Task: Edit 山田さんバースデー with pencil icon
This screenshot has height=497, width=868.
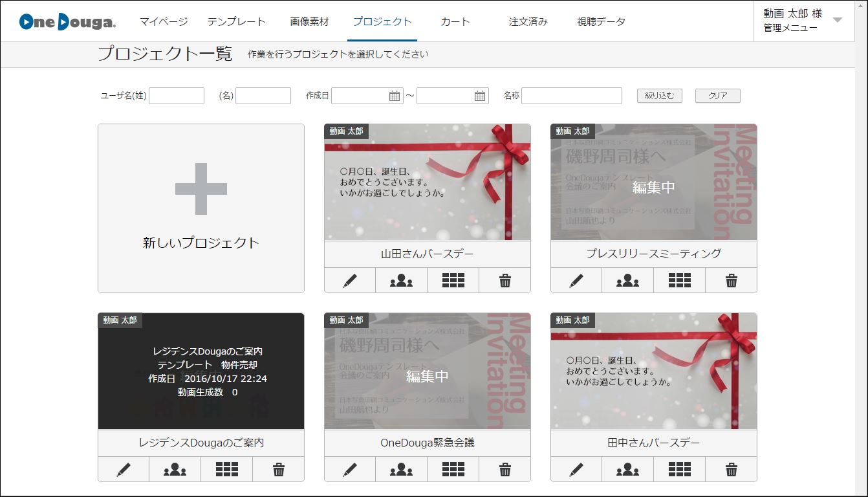Action: tap(350, 281)
